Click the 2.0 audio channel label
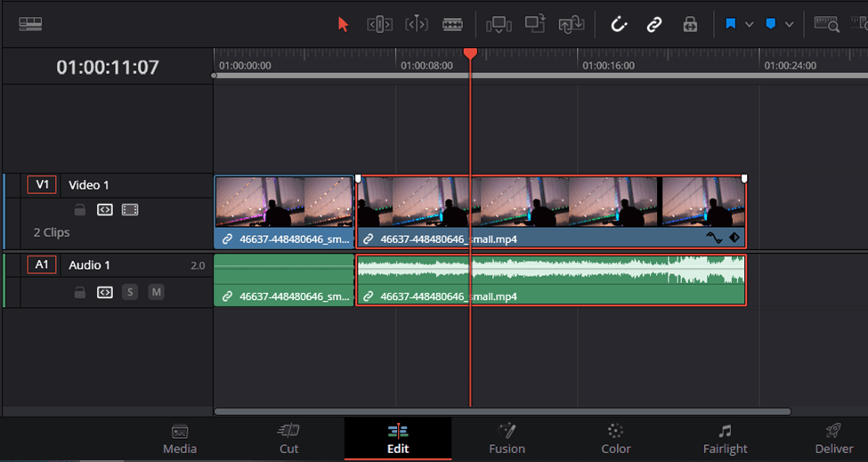 pyautogui.click(x=198, y=265)
